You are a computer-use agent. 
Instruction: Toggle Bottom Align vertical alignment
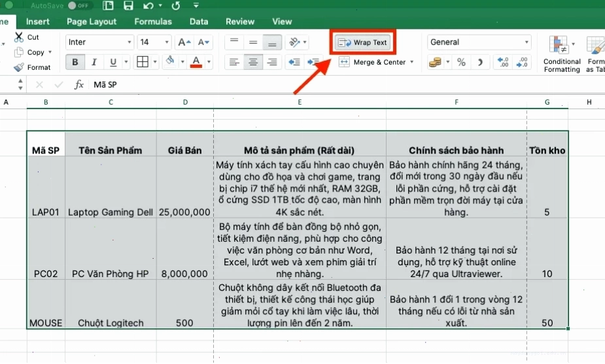[x=272, y=42]
